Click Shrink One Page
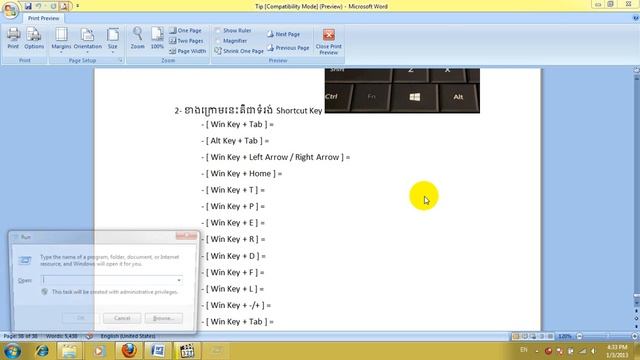This screenshot has height=360, width=640. pos(239,51)
